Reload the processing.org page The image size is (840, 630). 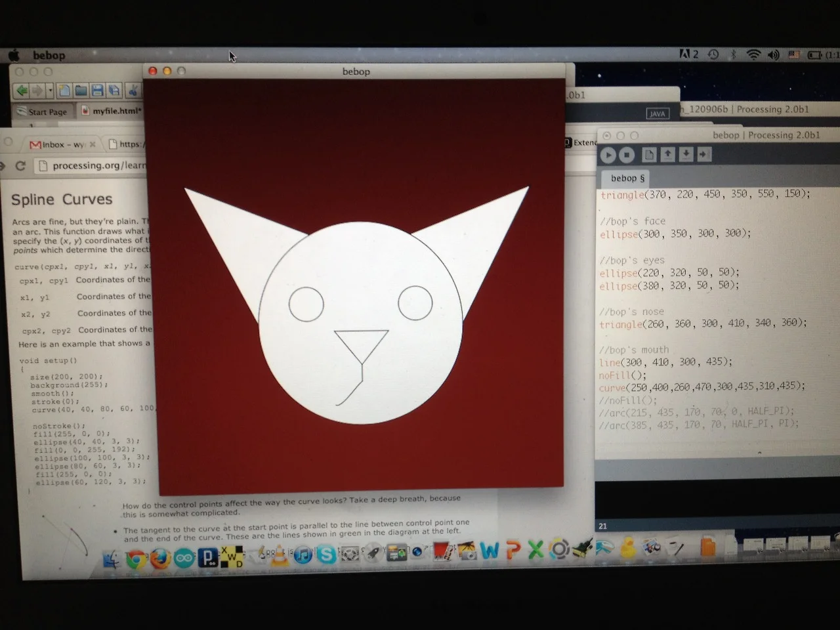[20, 166]
